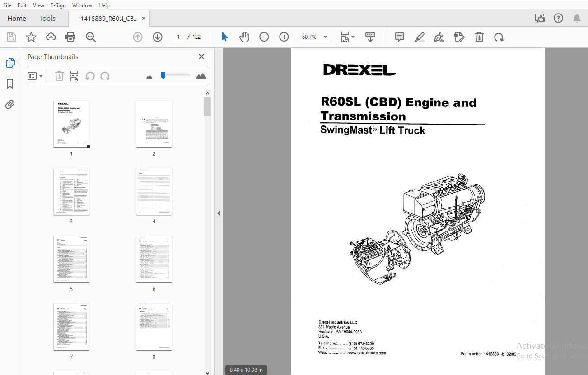Viewport: 588px width, 375px height.
Task: Select the 1416889_R60sl_CB document tab
Action: 109,19
